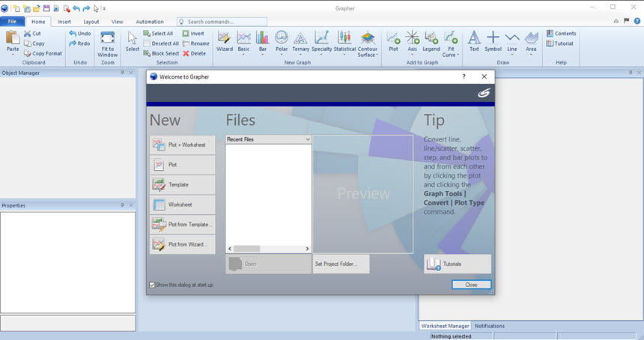The image size is (644, 340).
Task: Uncheck Show this dialog at start up
Action: [x=152, y=285]
